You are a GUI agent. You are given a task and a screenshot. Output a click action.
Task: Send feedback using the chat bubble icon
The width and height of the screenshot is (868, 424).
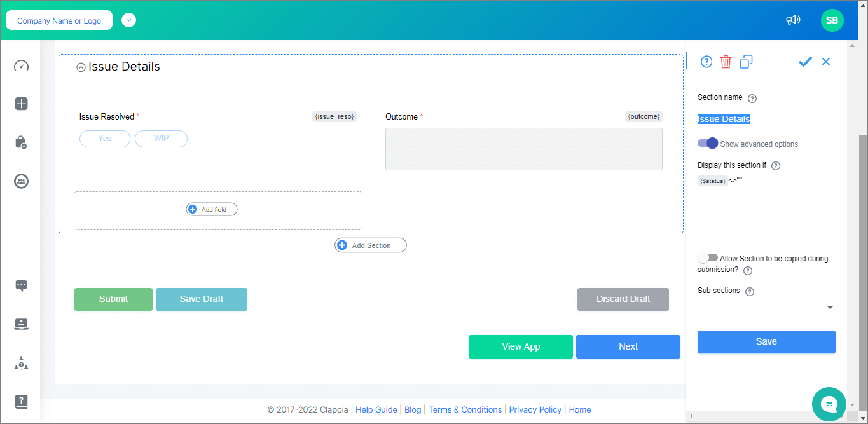click(x=21, y=285)
